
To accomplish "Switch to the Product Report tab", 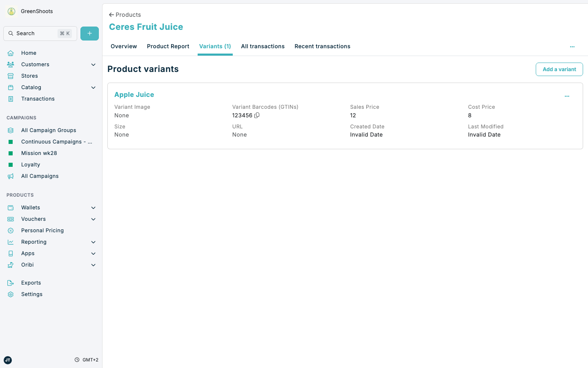I will pyautogui.click(x=168, y=46).
